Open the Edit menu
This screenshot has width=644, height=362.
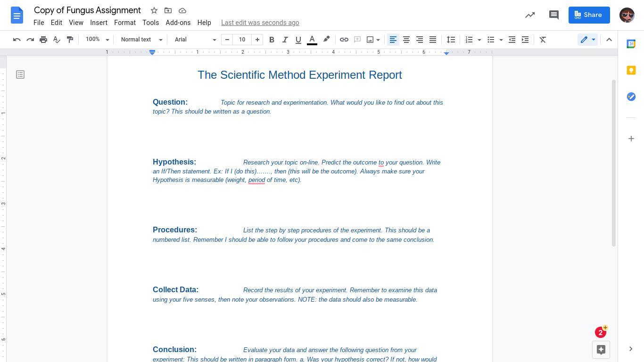pos(57,23)
